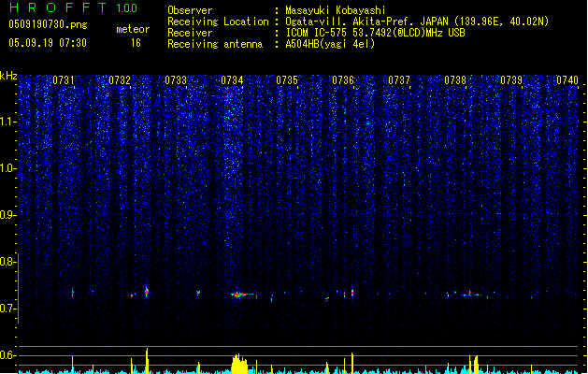The height and width of the screenshot is (374, 588).
Task: Click the 'meteor' label
Action: pos(133,29)
